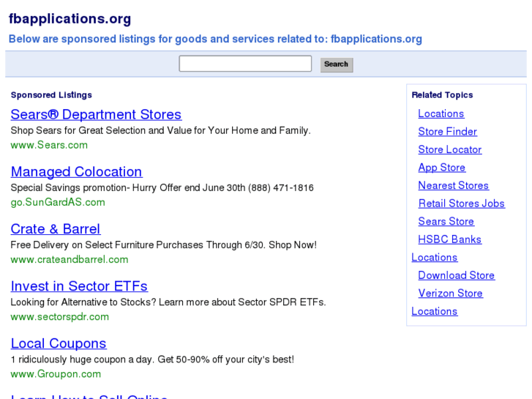Open the Managed Colocation listing
532x399 pixels.
pyautogui.click(x=76, y=172)
